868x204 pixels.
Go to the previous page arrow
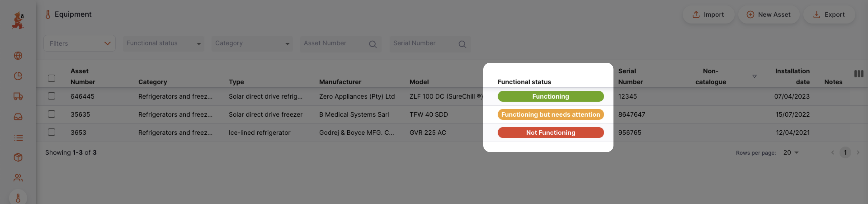[x=833, y=153]
